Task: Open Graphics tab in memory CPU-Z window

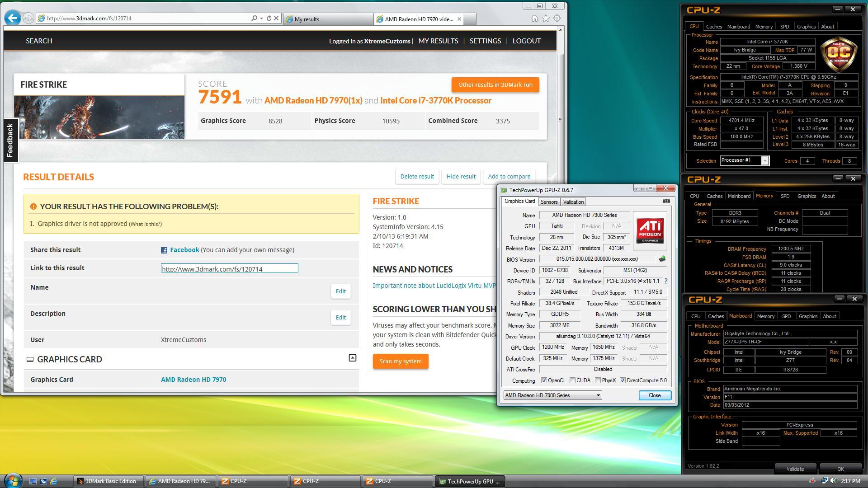Action: tap(807, 196)
